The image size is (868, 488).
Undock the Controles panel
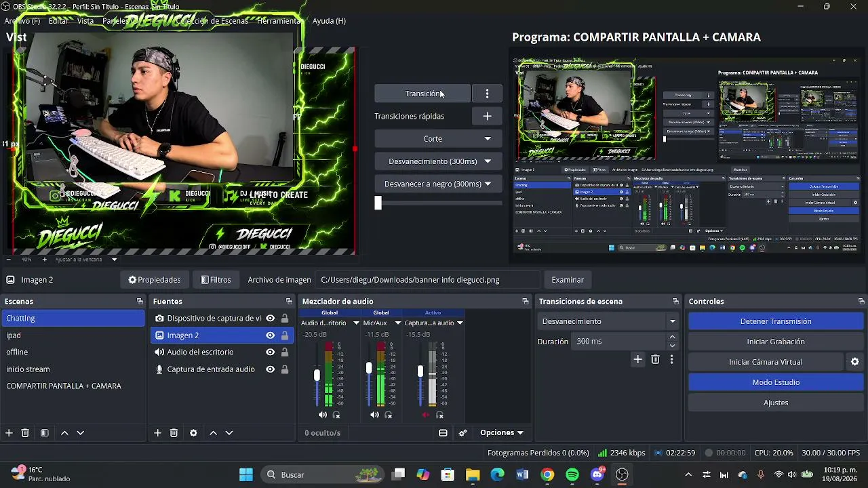coord(861,302)
